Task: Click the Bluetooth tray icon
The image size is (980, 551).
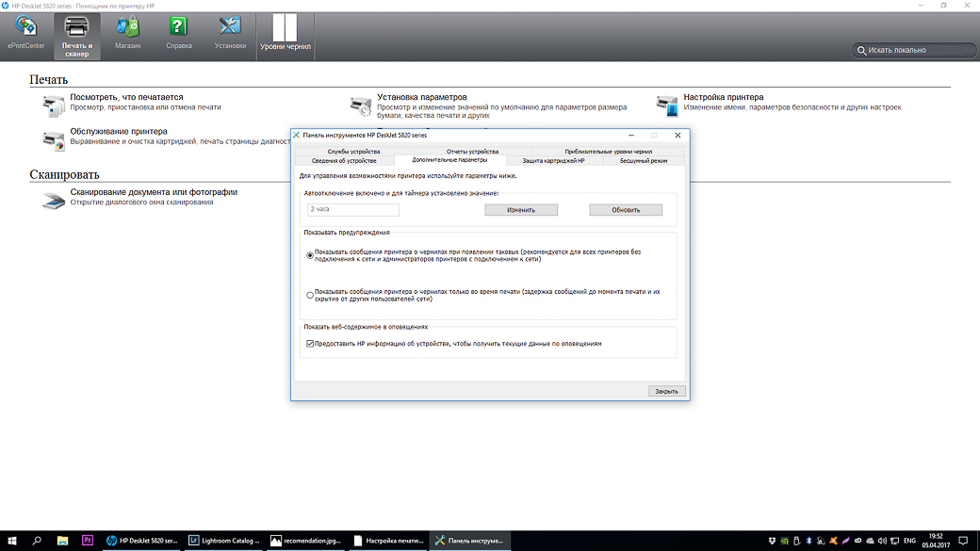Action: (808, 541)
